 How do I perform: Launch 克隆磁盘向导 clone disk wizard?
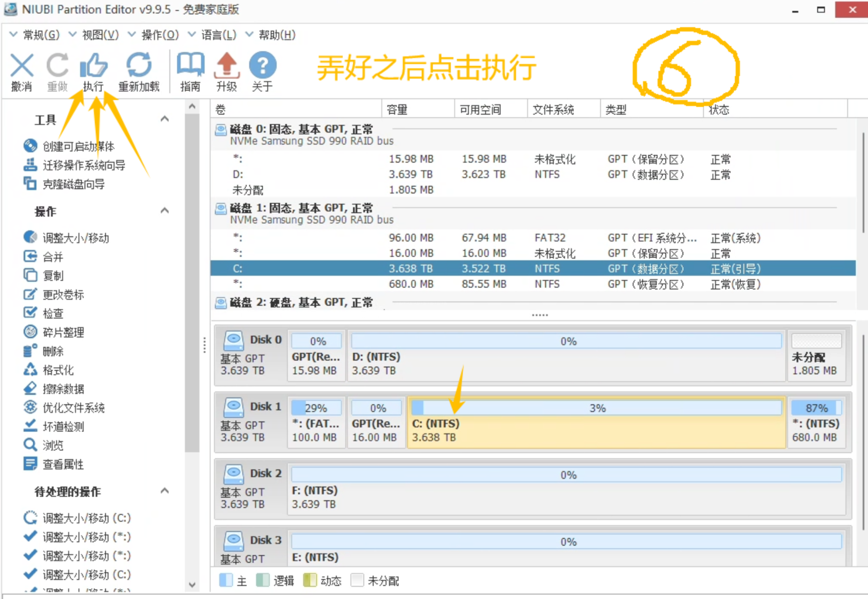click(x=64, y=184)
